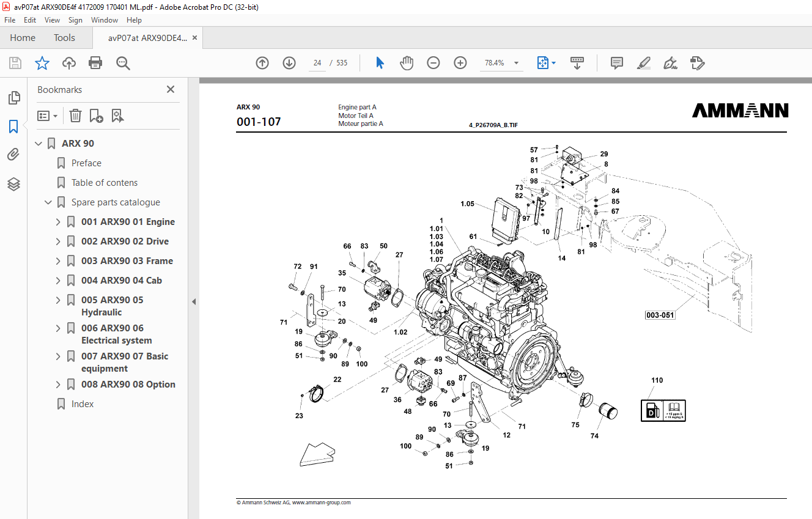Expand 007 Basic equipment bookmark
The image size is (812, 519).
(58, 356)
